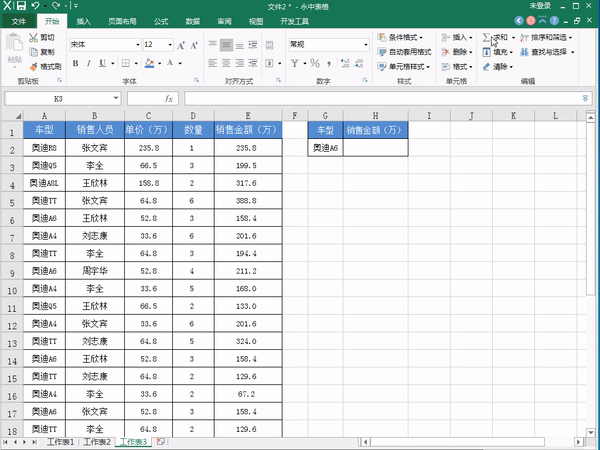Click the 格式 button in 单元格 group
600x450 pixels.
tap(457, 67)
